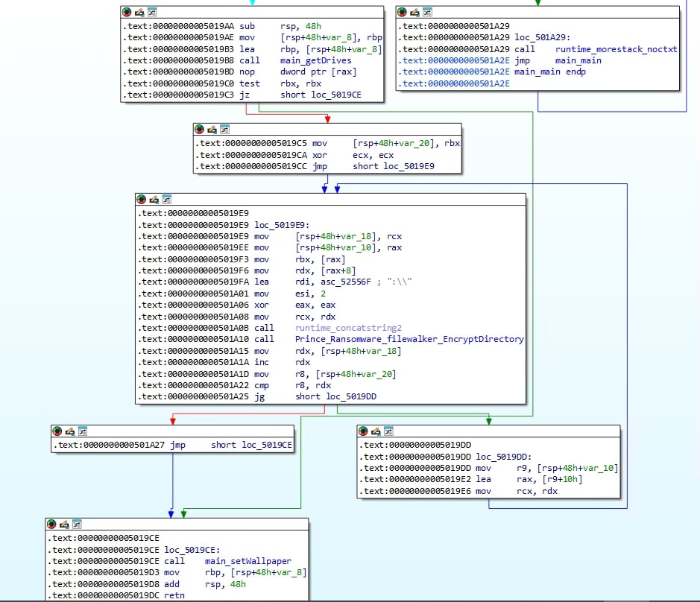Open node color picker on main_getDrives block

pyautogui.click(x=127, y=13)
